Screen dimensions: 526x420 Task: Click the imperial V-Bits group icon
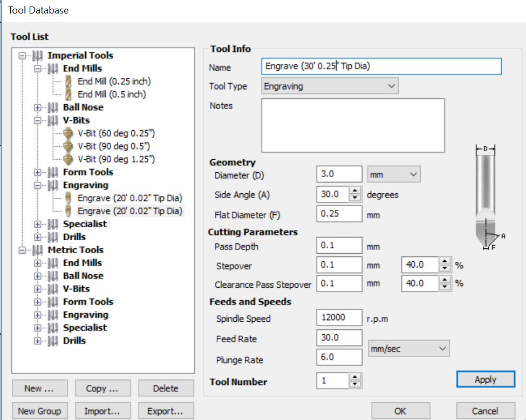tap(53, 120)
